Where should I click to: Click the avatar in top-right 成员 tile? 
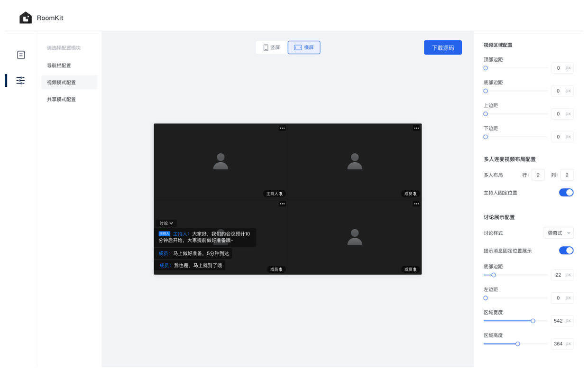pyautogui.click(x=355, y=161)
